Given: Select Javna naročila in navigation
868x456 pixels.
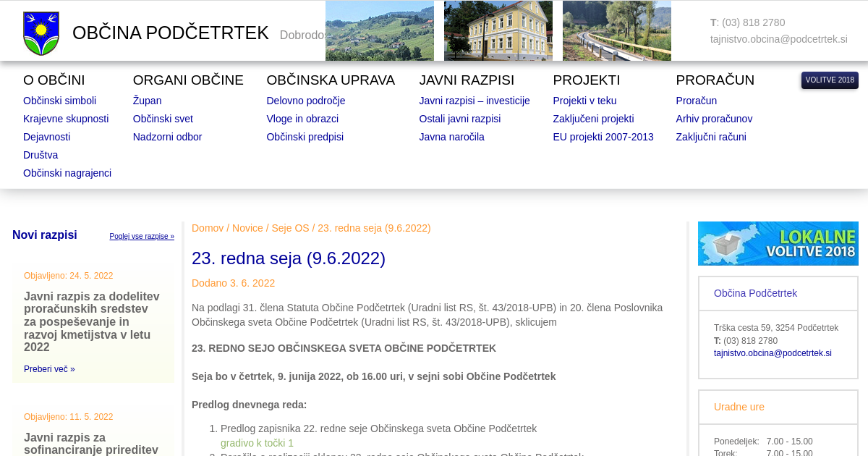Looking at the screenshot, I should (451, 137).
